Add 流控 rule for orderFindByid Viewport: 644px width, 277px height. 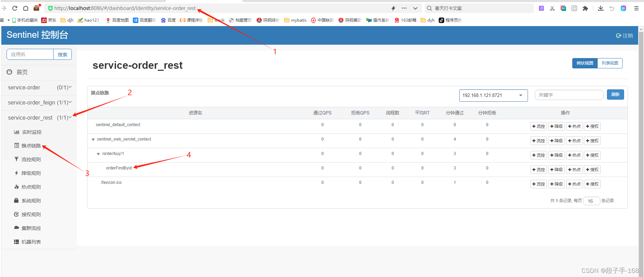[x=539, y=170]
